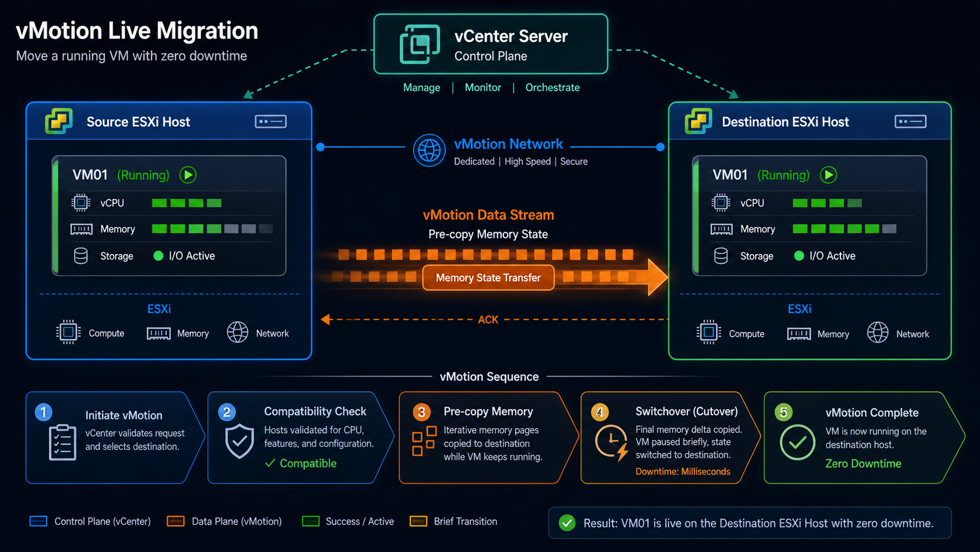Click the green checkmark circle in vMotion Complete
980x552 pixels.
[798, 442]
